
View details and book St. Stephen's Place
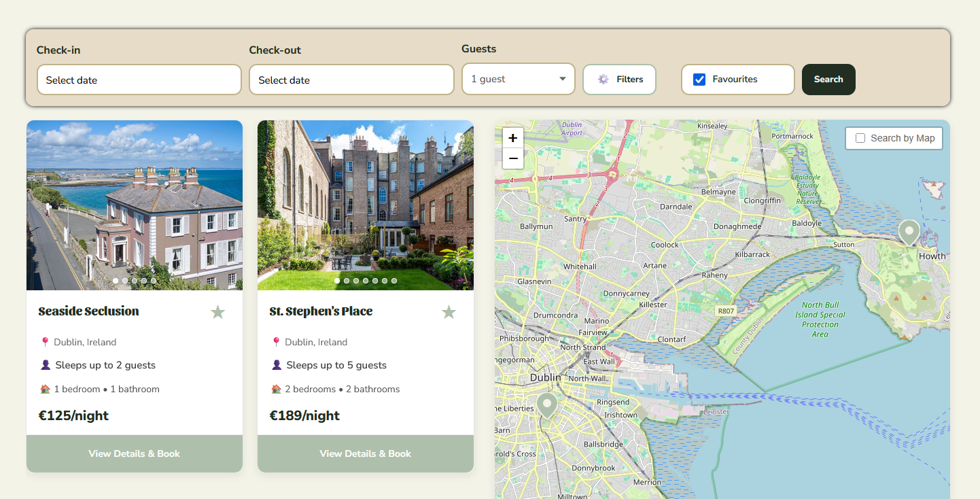pos(366,453)
